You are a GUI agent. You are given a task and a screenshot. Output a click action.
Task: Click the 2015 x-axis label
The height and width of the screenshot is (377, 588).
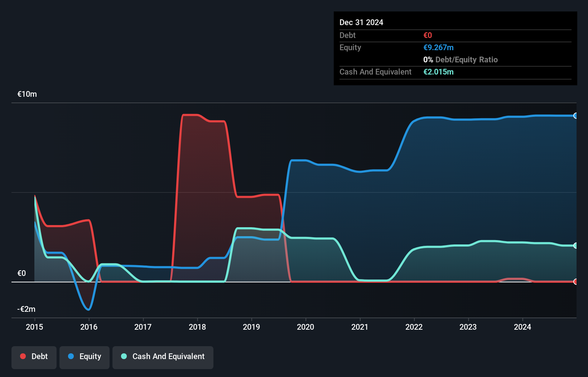(34, 327)
